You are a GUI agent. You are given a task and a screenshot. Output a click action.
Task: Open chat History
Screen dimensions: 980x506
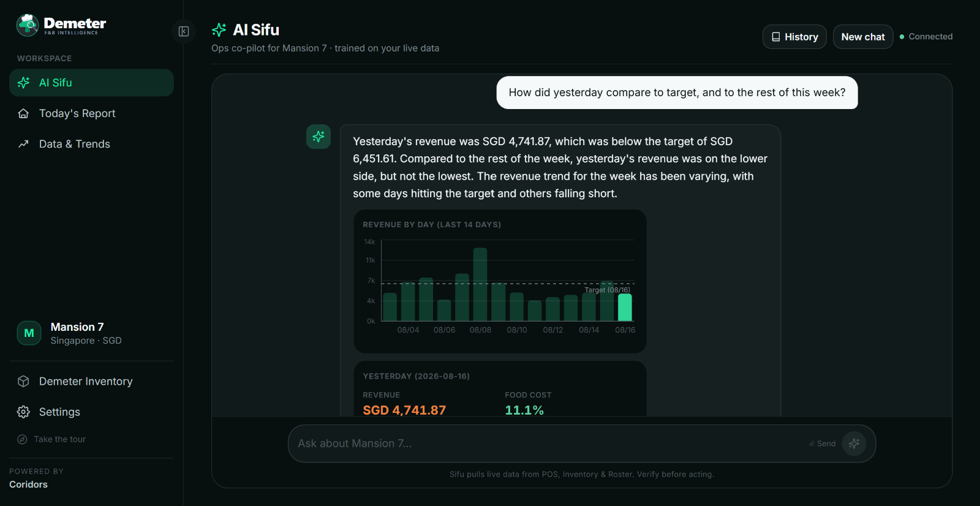click(x=794, y=37)
